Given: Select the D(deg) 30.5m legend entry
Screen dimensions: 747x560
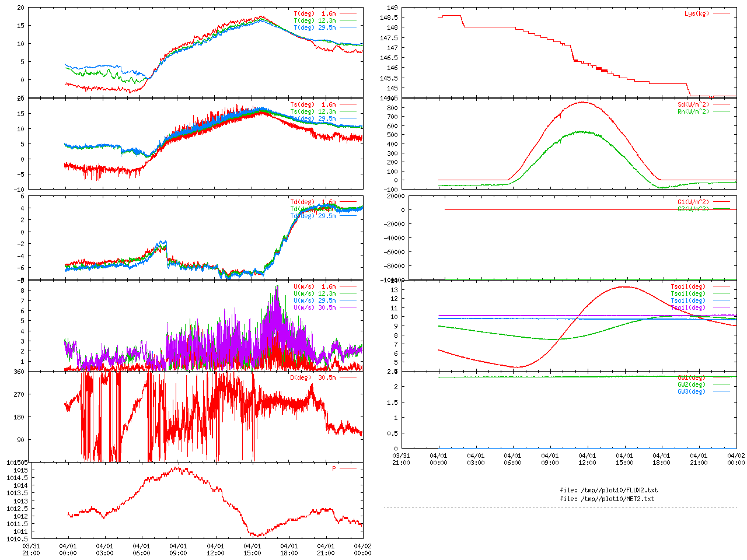Looking at the screenshot, I should tap(313, 377).
